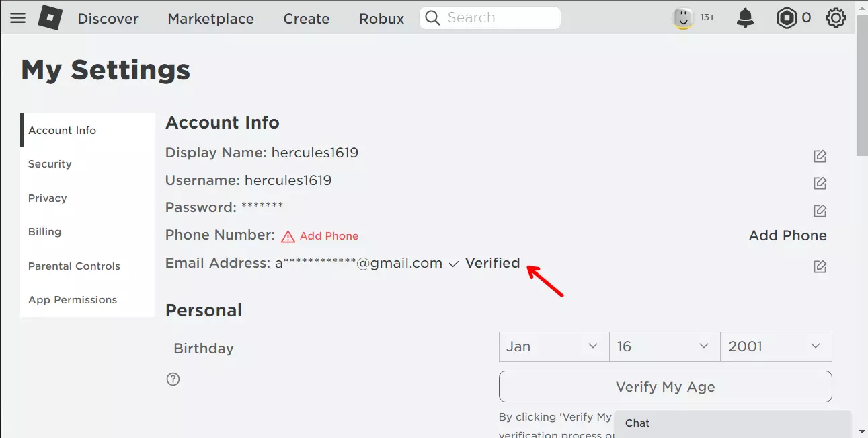The width and height of the screenshot is (868, 438).
Task: Expand the Chat panel
Action: (x=733, y=423)
